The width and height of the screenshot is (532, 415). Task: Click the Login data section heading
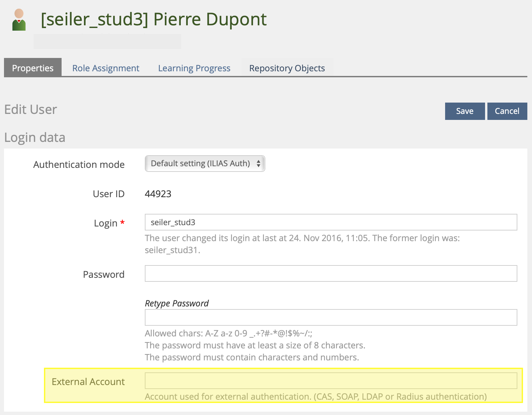click(x=35, y=138)
